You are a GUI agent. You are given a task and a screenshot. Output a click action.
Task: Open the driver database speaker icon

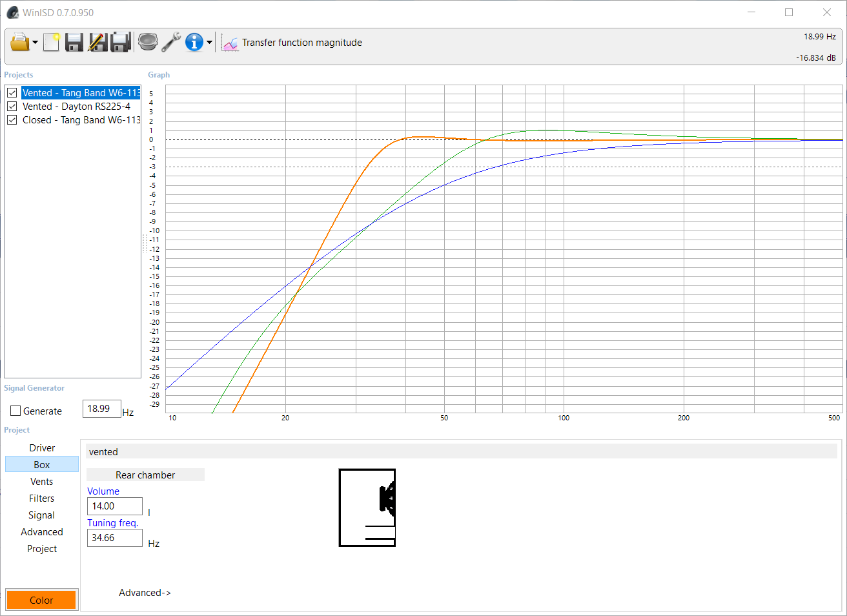pyautogui.click(x=148, y=43)
